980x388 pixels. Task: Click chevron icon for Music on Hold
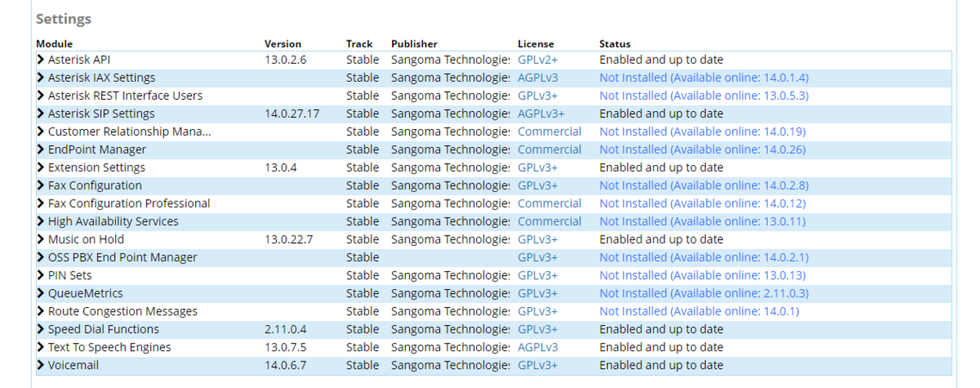40,239
